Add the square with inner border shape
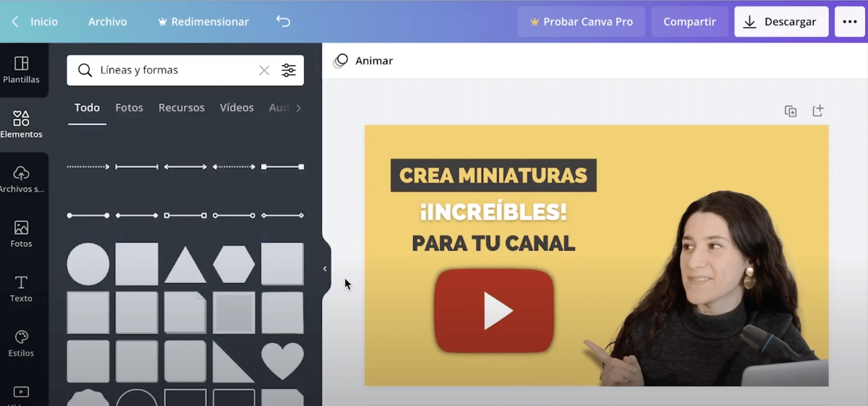 [234, 312]
